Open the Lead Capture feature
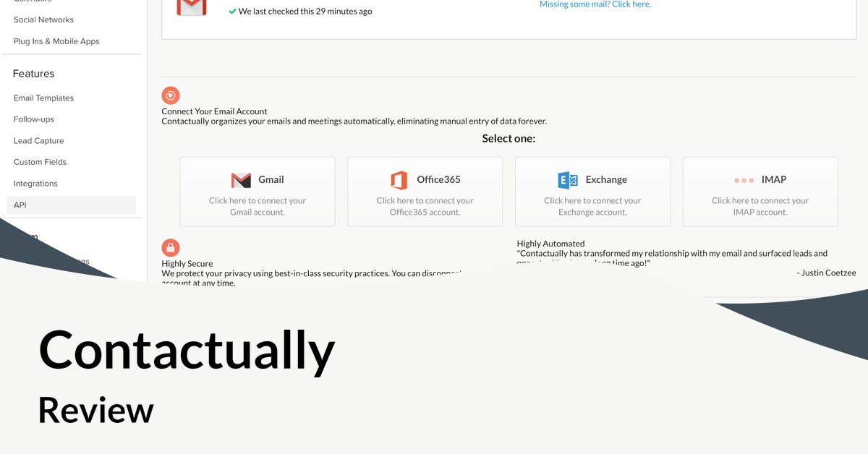This screenshot has height=454, width=868. (38, 140)
